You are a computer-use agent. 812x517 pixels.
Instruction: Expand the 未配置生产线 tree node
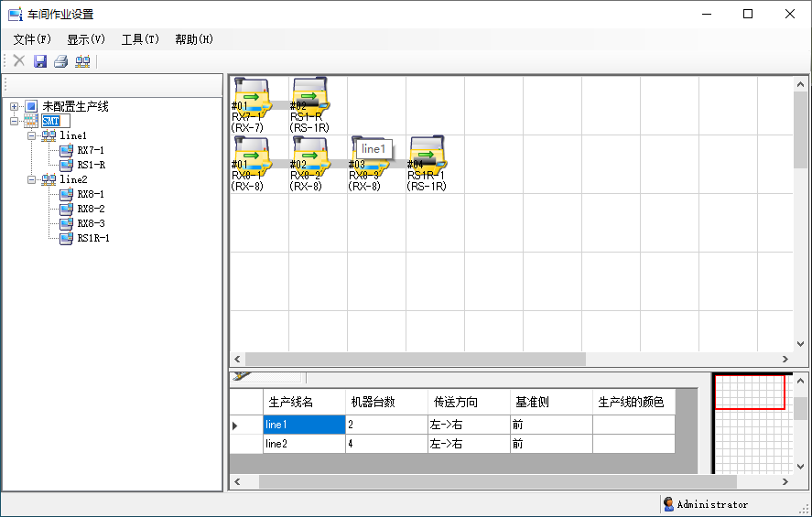(14, 107)
